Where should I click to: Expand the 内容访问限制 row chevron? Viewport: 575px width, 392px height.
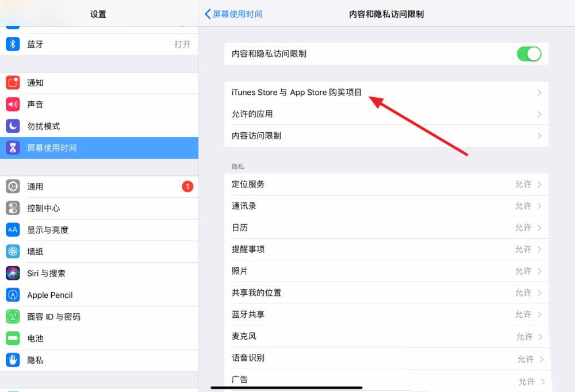[539, 136]
